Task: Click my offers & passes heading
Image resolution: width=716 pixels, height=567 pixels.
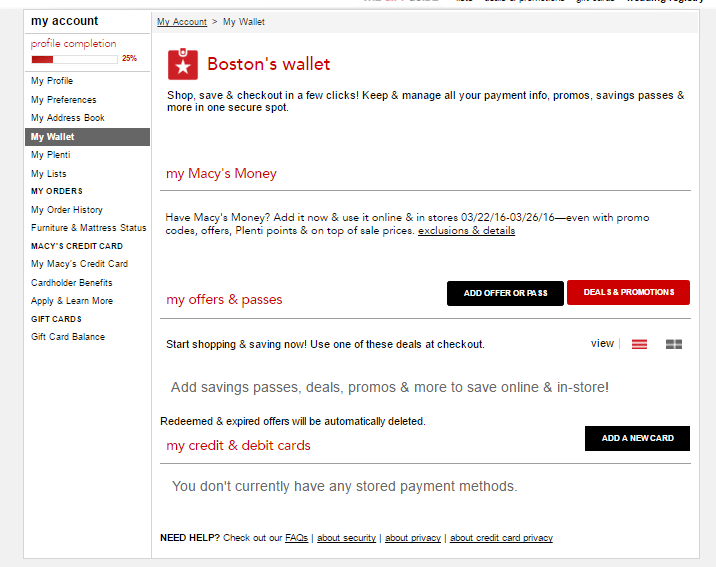Action: [x=224, y=299]
